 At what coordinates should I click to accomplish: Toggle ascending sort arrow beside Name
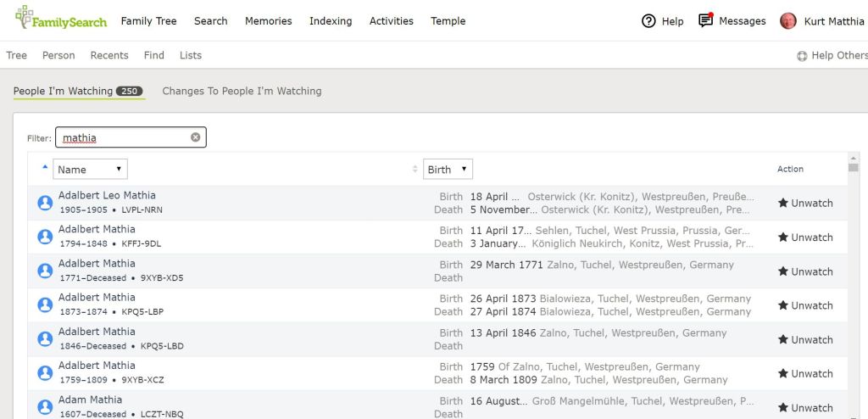coord(45,167)
